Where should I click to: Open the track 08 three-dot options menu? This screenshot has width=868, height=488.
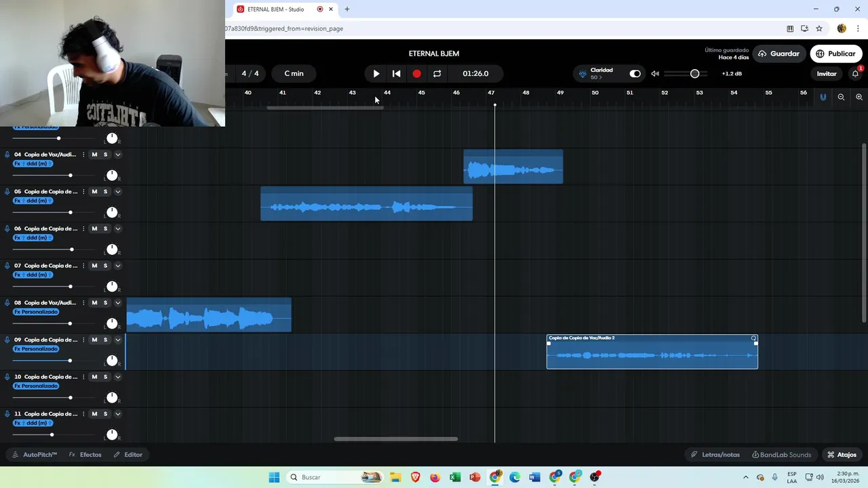coord(83,303)
